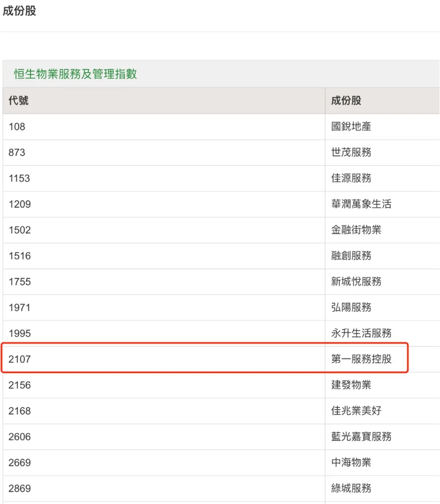440x504 pixels.
Task: Click stock code 1153
Action: [19, 178]
